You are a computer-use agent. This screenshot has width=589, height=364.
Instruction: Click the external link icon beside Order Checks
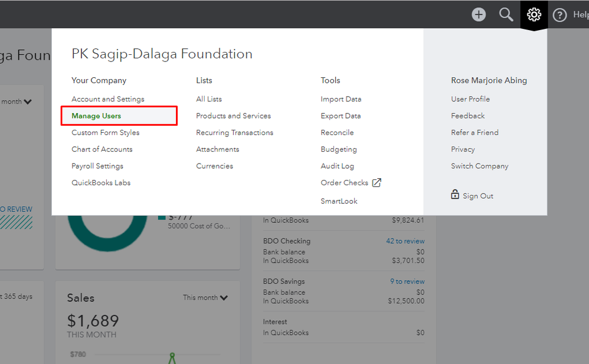tap(377, 183)
